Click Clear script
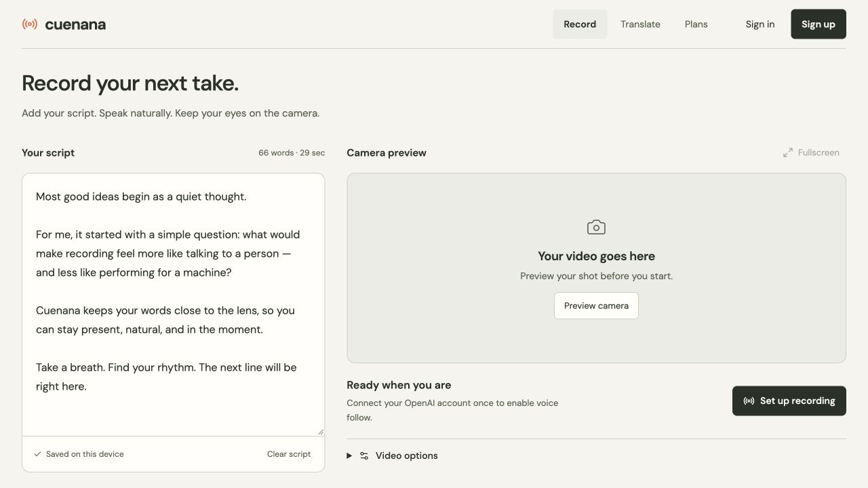 (289, 454)
